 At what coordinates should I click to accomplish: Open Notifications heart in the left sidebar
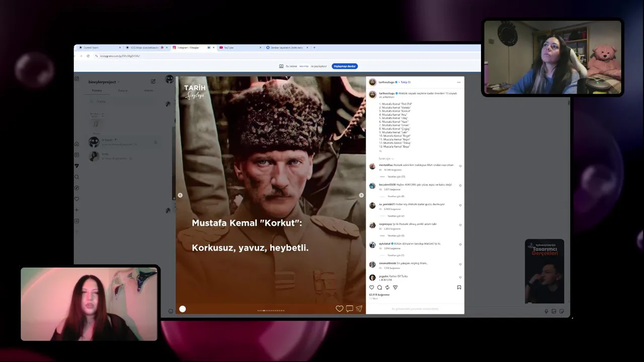(76, 199)
